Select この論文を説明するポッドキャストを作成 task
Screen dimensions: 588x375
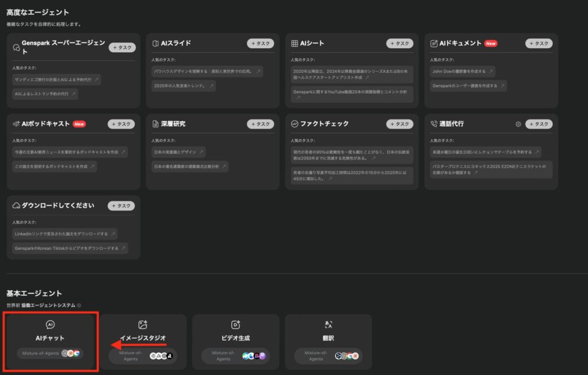pos(55,167)
